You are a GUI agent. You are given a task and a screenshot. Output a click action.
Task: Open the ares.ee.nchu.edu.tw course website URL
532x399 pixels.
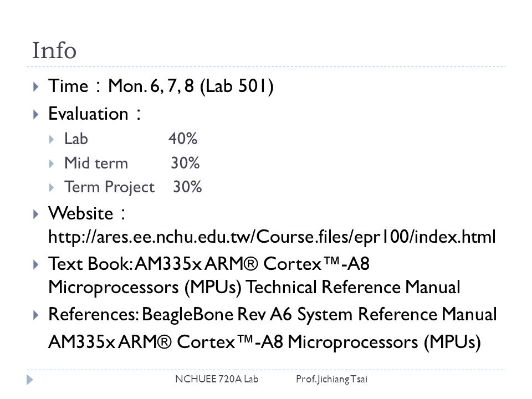point(272,237)
